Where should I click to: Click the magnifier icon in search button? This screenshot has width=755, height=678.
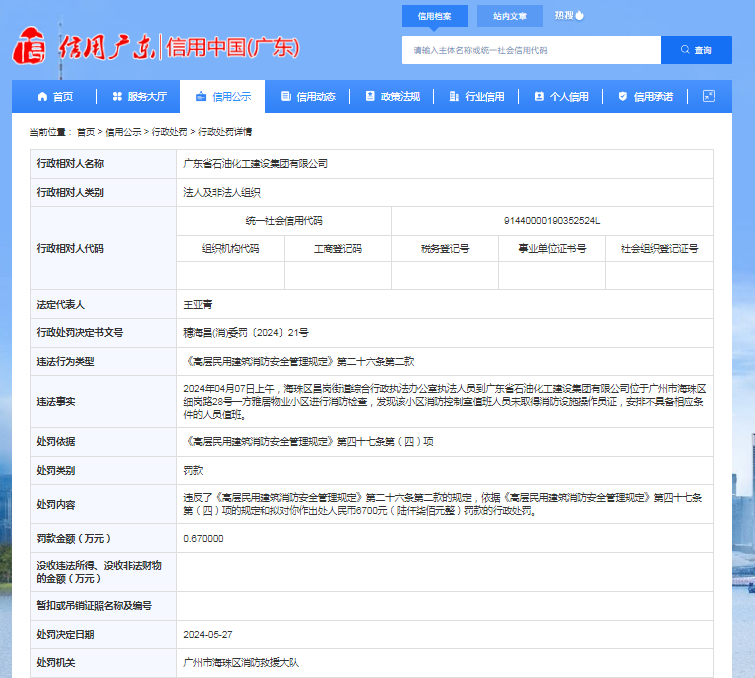point(685,50)
